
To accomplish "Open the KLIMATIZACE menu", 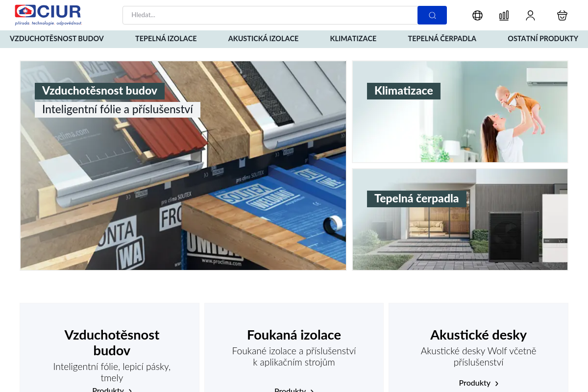I will [x=353, y=39].
